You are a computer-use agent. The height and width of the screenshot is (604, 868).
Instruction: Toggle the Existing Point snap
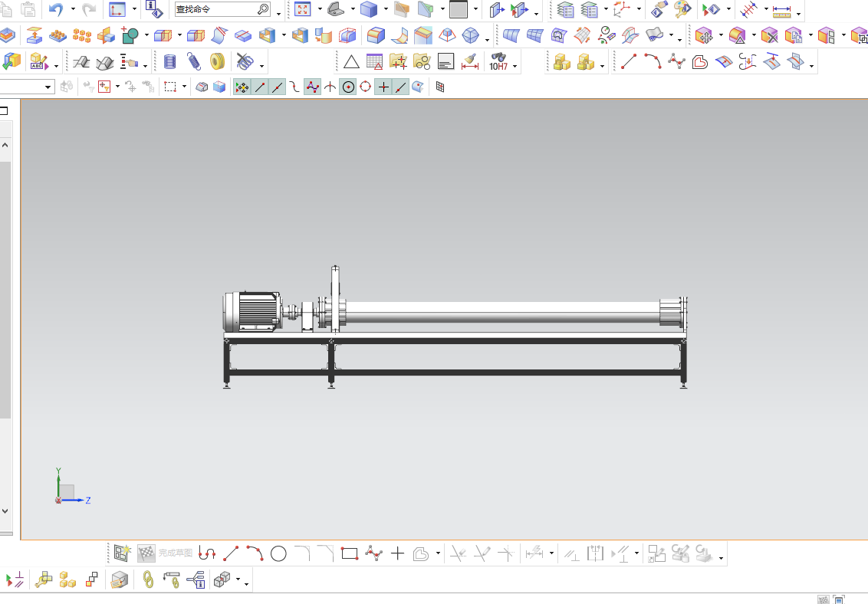383,87
